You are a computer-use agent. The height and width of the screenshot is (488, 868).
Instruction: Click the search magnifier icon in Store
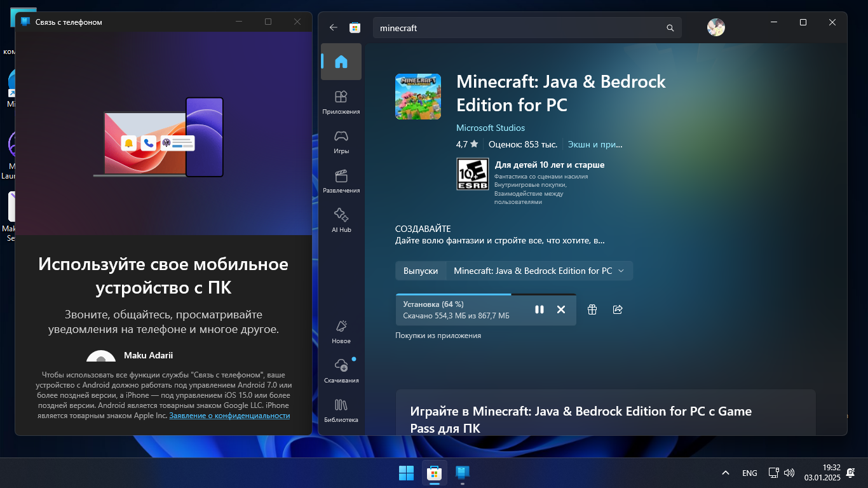(670, 28)
